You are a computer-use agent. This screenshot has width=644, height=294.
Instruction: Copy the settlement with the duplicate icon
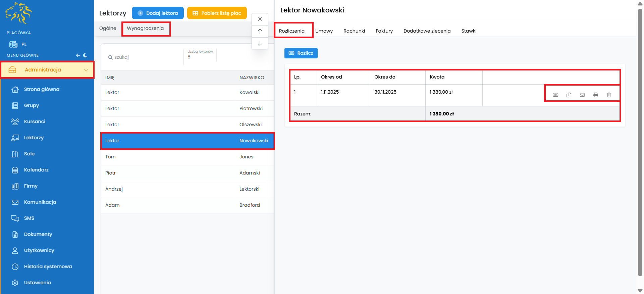569,95
